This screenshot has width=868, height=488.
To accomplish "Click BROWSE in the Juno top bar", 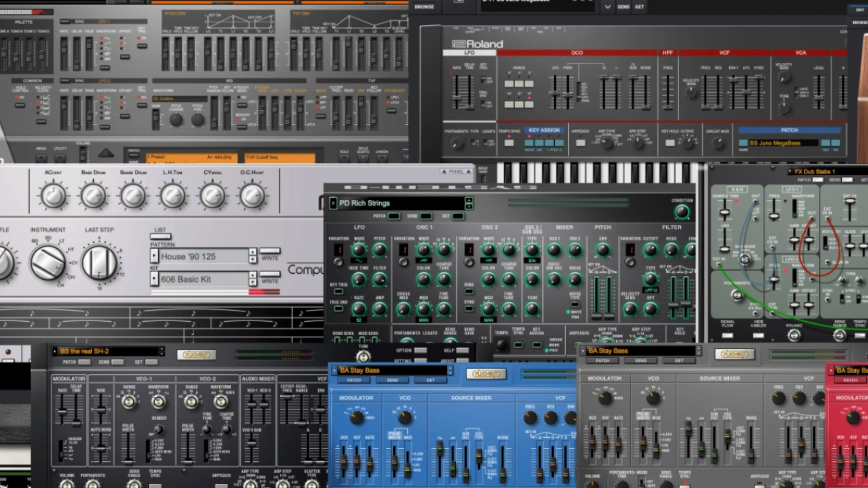I will [x=425, y=7].
